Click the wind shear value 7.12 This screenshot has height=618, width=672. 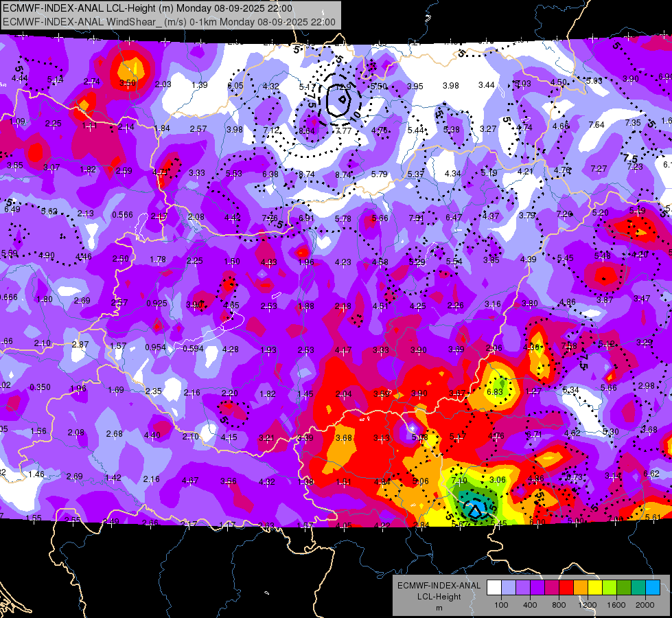[271, 130]
